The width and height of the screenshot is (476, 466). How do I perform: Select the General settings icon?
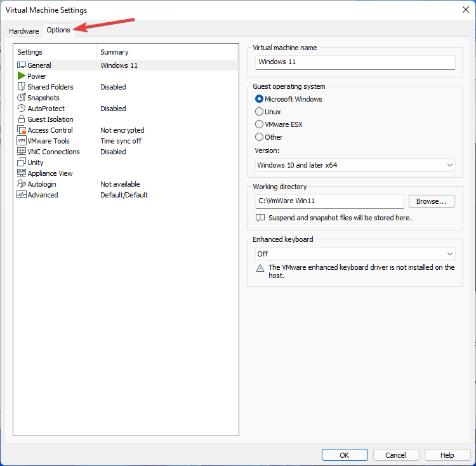tap(21, 65)
